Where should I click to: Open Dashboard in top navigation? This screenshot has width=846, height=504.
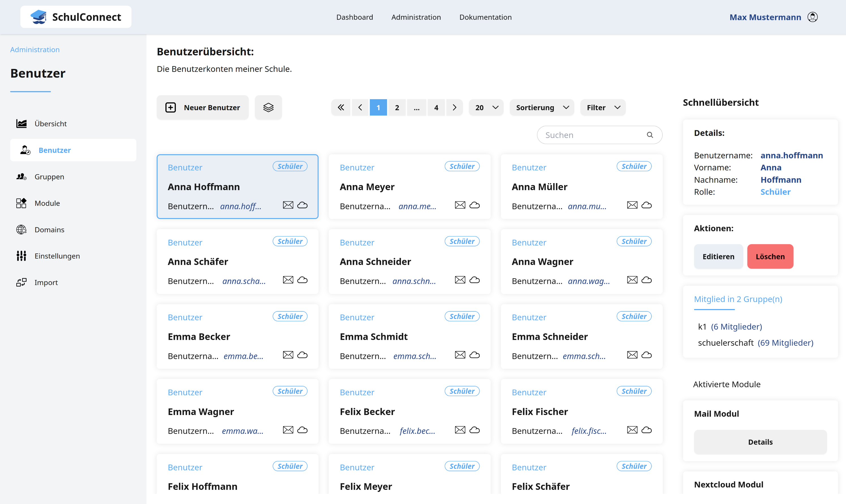[x=355, y=17]
